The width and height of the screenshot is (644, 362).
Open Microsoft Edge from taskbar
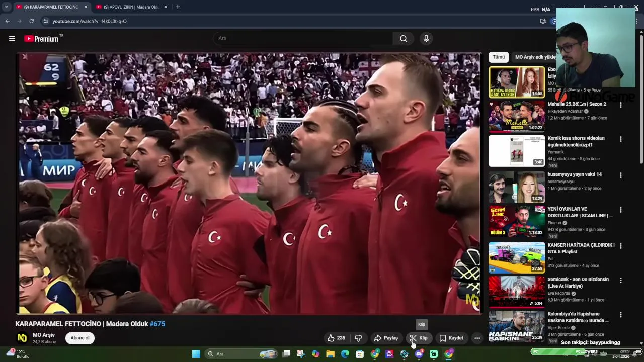pos(345,354)
